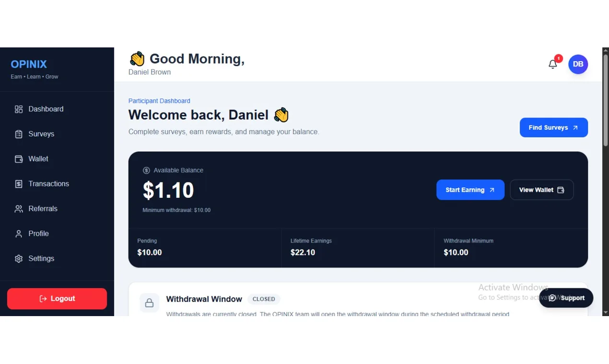This screenshot has width=609, height=364.
Task: Open View Wallet button
Action: pyautogui.click(x=541, y=190)
